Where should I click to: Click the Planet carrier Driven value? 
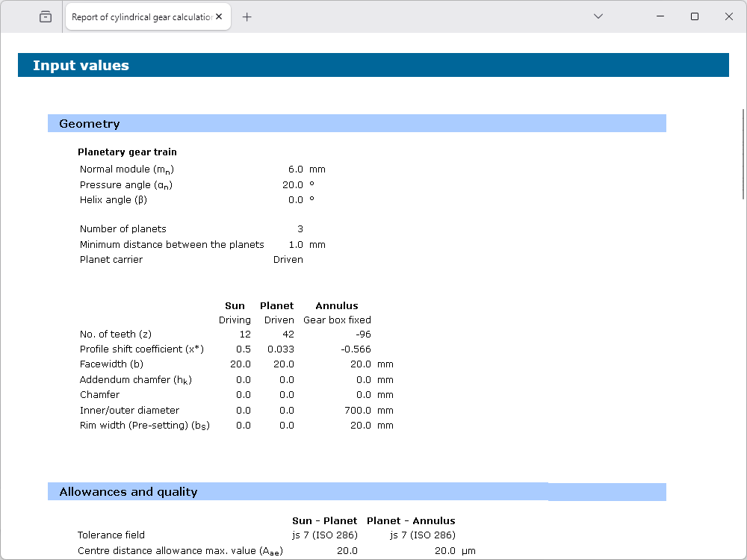[288, 260]
